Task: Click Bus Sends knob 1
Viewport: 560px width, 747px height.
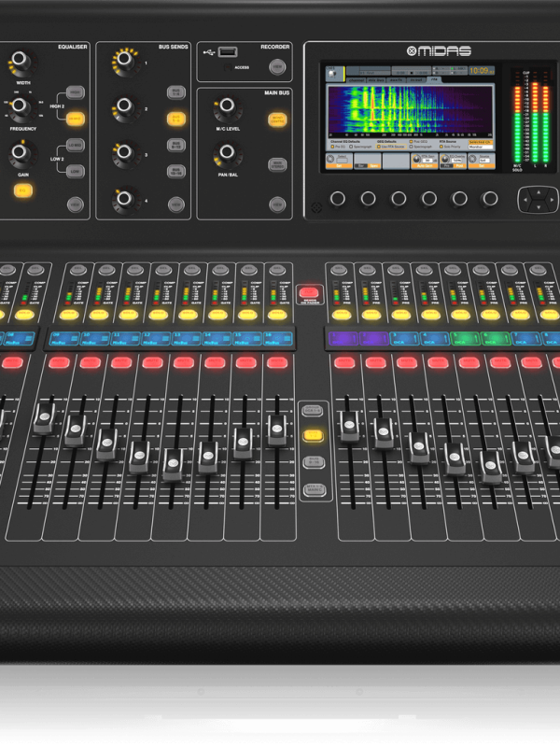Action: click(125, 59)
